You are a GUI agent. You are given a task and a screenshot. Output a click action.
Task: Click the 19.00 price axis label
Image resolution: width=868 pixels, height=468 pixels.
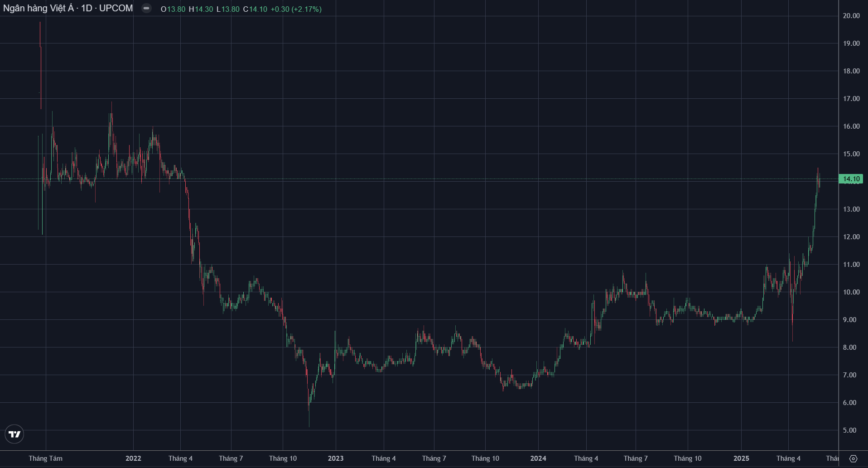pos(851,43)
